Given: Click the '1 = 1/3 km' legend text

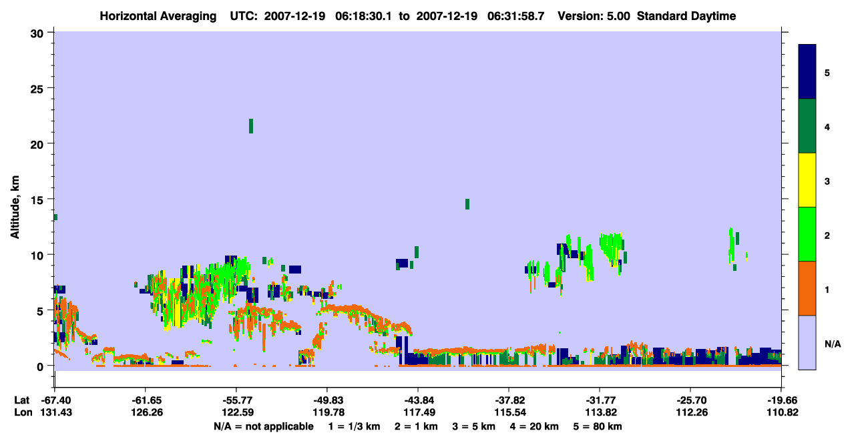Looking at the screenshot, I should tap(355, 426).
